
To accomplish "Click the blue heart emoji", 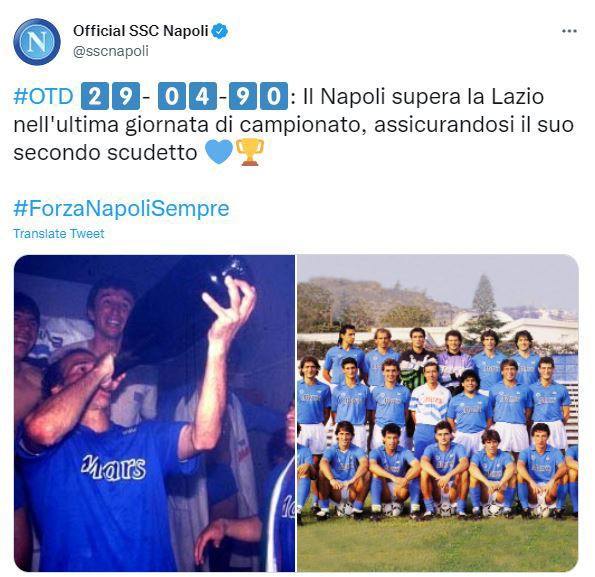I will tap(219, 152).
